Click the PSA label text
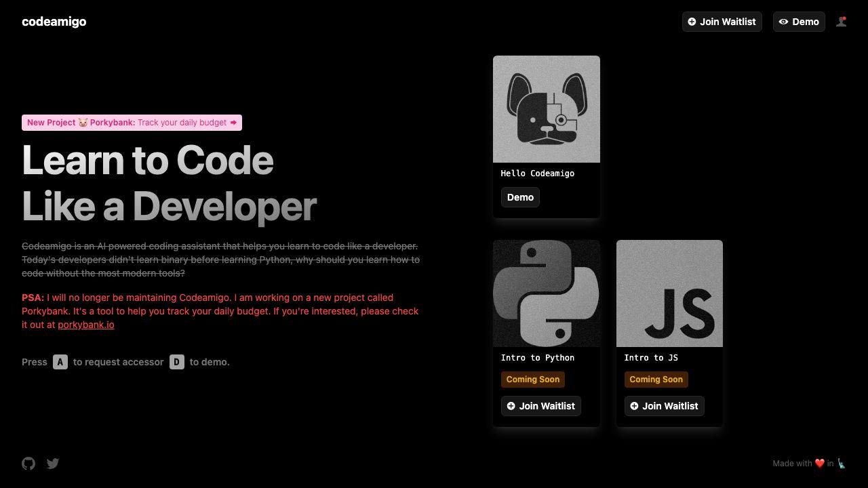Screen dimensions: 868x488 coord(33,298)
